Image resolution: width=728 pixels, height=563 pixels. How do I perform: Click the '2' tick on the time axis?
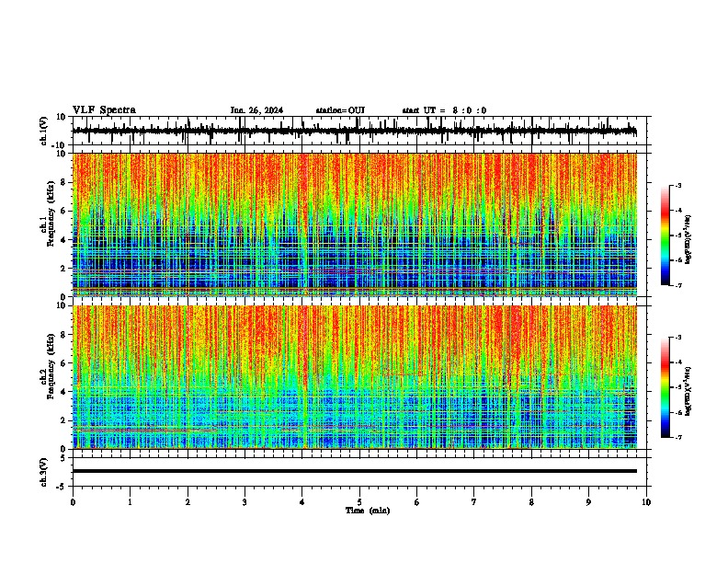click(x=188, y=502)
